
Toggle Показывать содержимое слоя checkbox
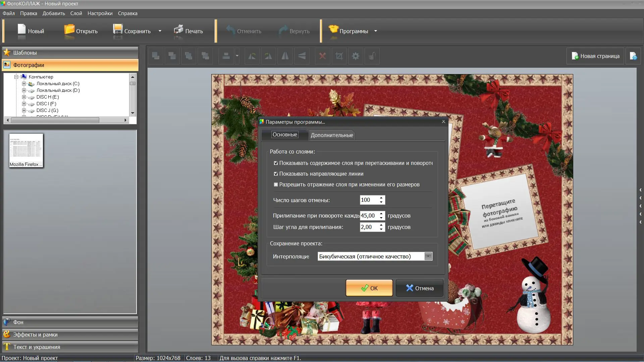pyautogui.click(x=276, y=163)
